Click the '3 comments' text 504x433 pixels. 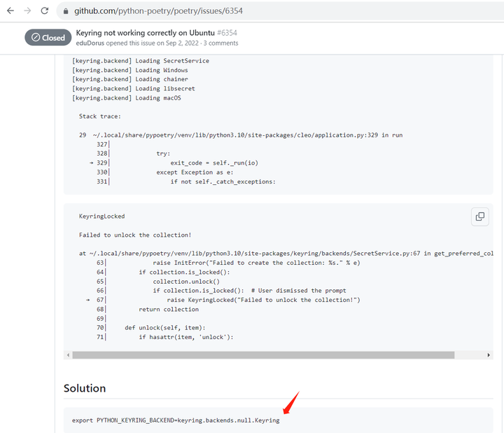(x=220, y=43)
